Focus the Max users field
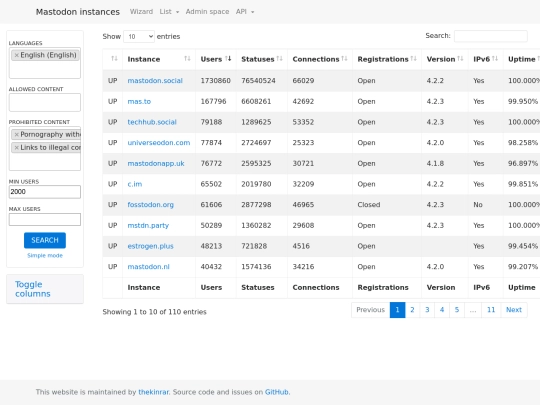Viewport: 540px width, 405px height. pos(45,219)
